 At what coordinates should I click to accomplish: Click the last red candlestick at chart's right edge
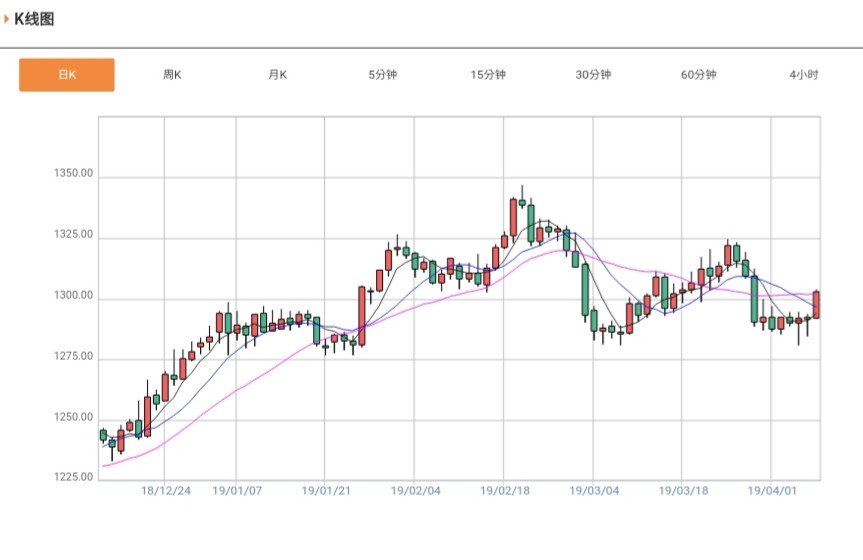[x=816, y=305]
